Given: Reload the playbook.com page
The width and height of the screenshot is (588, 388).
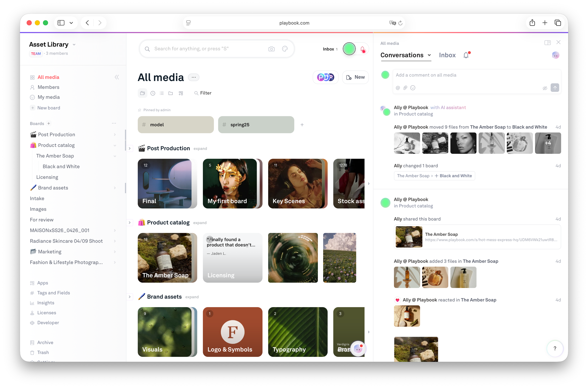Looking at the screenshot, I should [400, 23].
